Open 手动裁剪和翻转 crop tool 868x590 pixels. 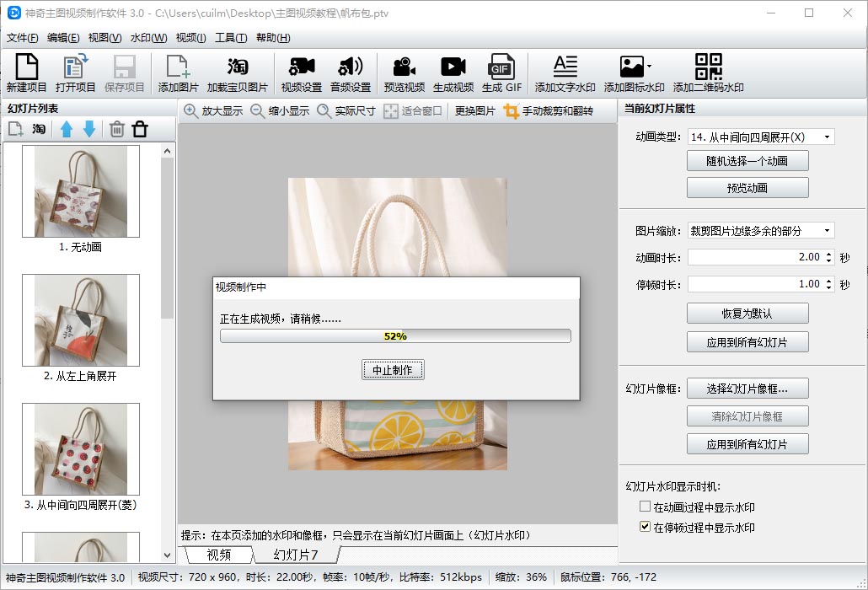(x=549, y=111)
